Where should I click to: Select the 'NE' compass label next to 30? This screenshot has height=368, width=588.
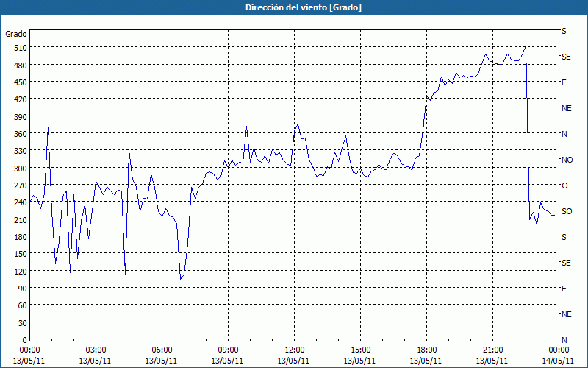pos(566,314)
